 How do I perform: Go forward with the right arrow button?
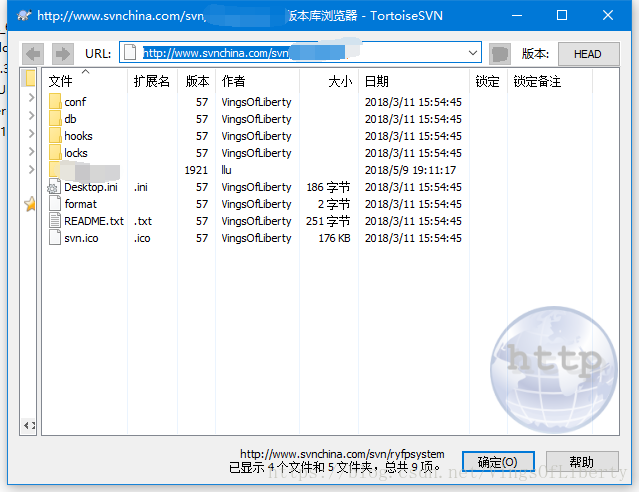(63, 54)
